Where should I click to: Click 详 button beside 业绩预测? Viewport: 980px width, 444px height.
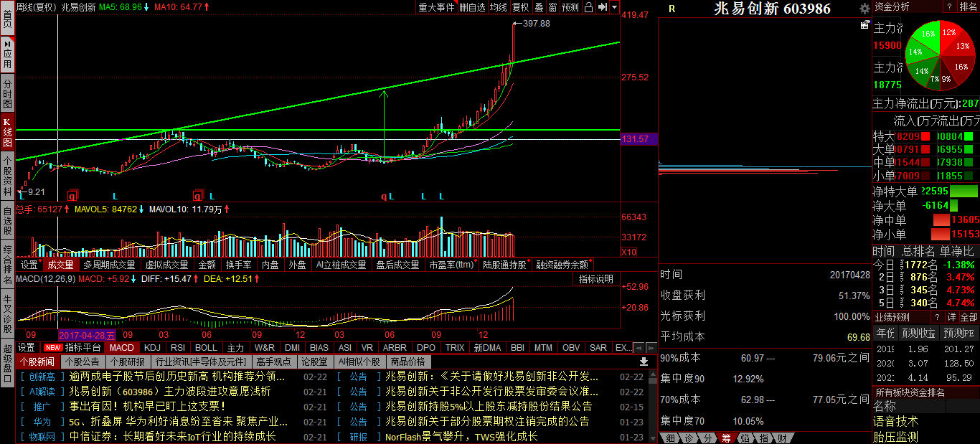point(951,317)
